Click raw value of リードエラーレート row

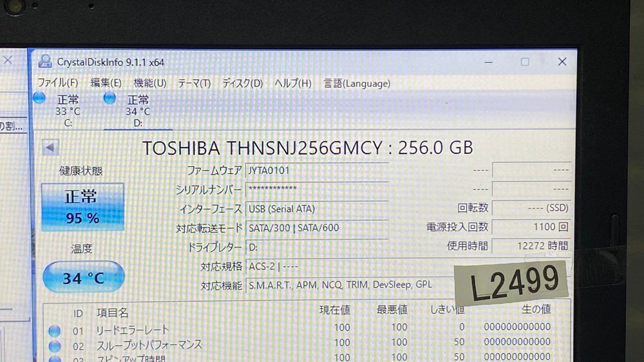(x=517, y=327)
